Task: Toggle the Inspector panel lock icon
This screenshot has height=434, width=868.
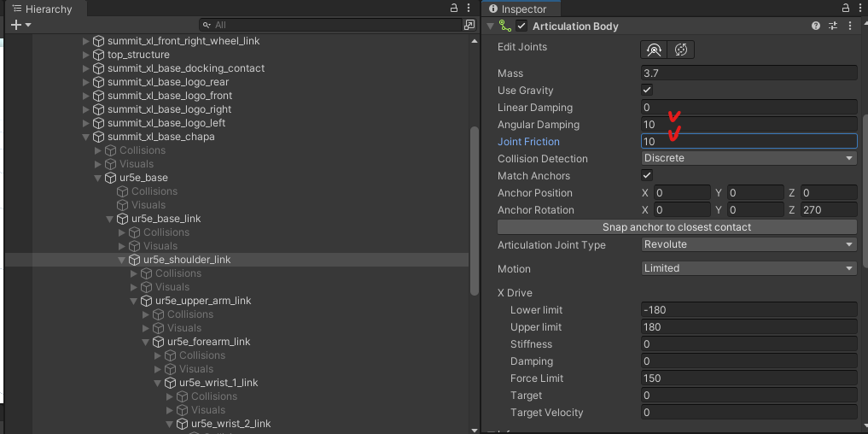Action: point(846,9)
